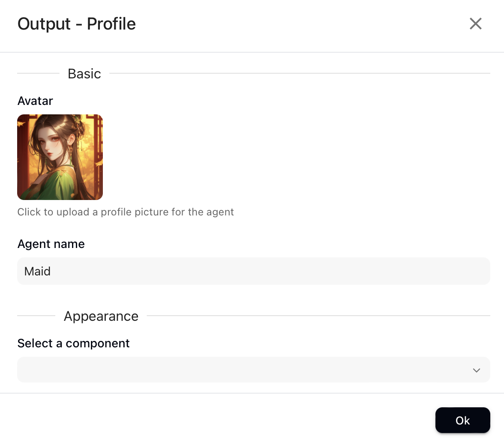The image size is (504, 442).
Task: Click the Appearance section heading
Action: click(x=101, y=316)
